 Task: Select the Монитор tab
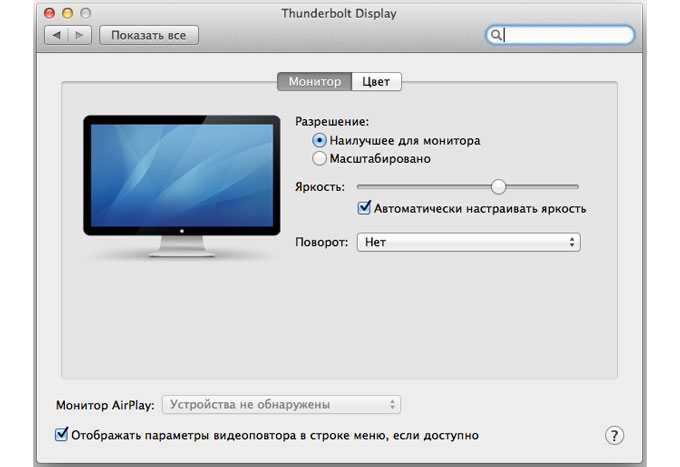click(314, 82)
